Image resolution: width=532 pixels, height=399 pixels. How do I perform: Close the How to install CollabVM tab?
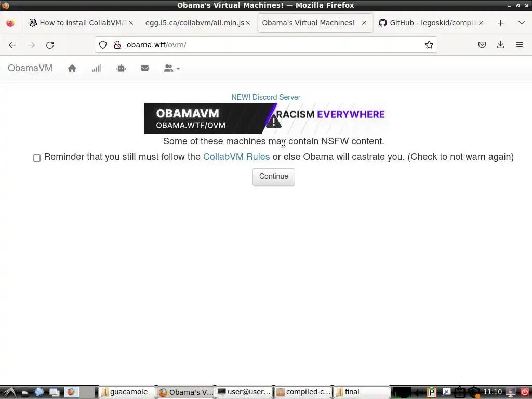coord(131,23)
